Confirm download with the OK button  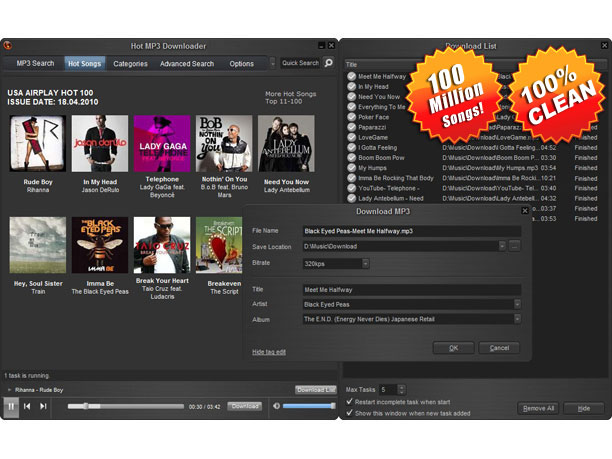pos(454,348)
